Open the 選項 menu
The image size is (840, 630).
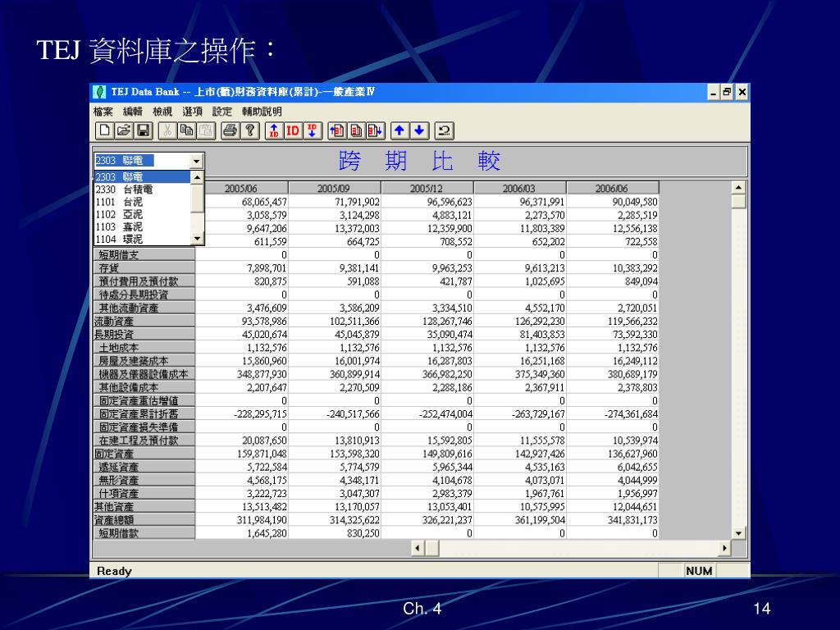click(192, 112)
